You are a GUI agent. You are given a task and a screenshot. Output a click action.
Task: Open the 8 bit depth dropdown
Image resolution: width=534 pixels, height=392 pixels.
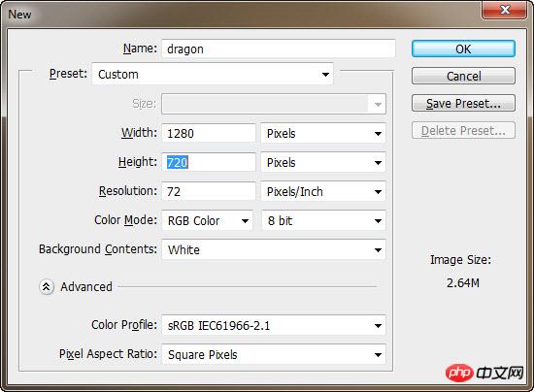(x=323, y=221)
